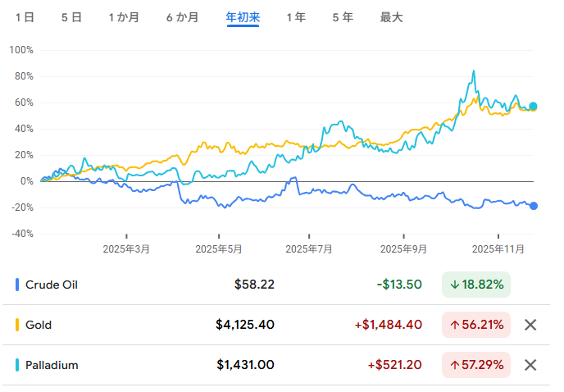The image size is (564, 392).
Task: Click the Palladium 57.29% change badge
Action: (475, 365)
